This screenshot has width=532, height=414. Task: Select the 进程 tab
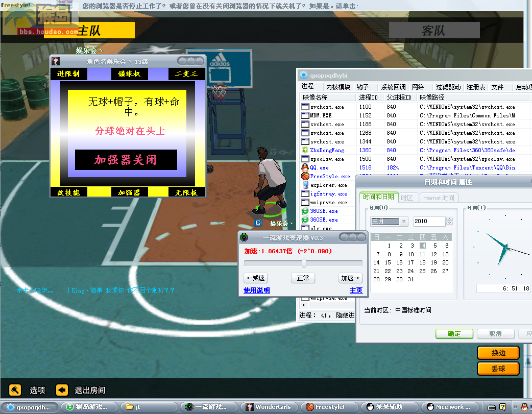click(307, 87)
